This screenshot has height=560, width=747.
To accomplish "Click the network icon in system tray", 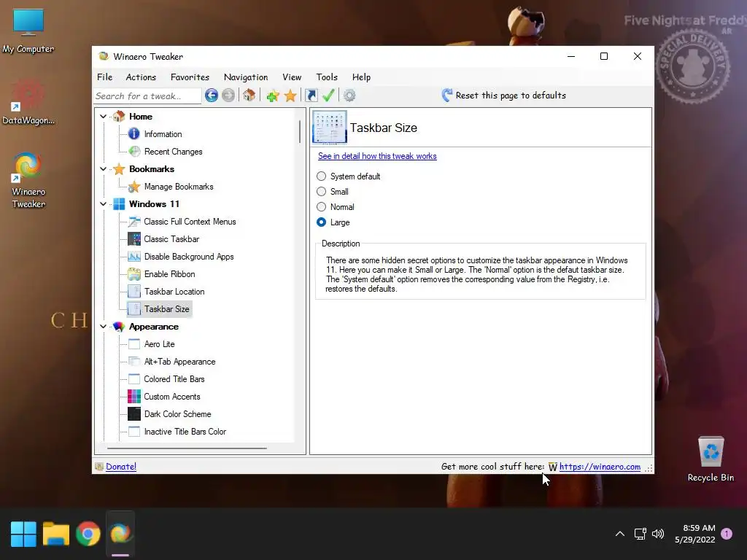I will (x=640, y=534).
